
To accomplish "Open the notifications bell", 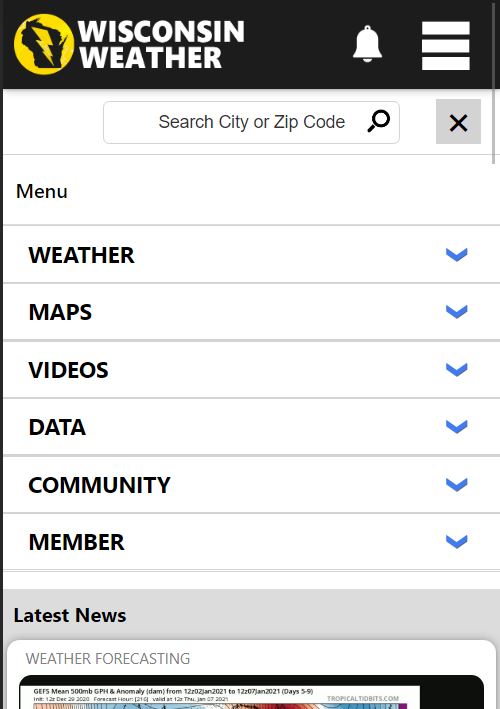I will (367, 44).
